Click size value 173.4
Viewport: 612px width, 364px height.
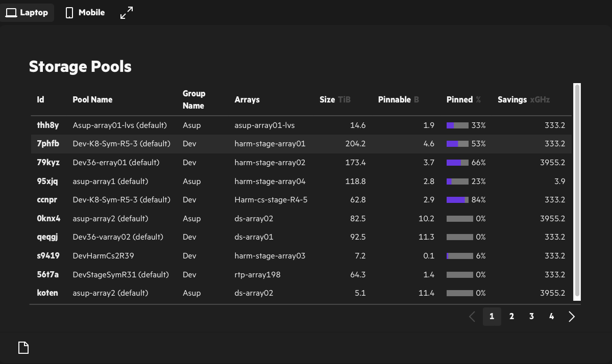(355, 162)
